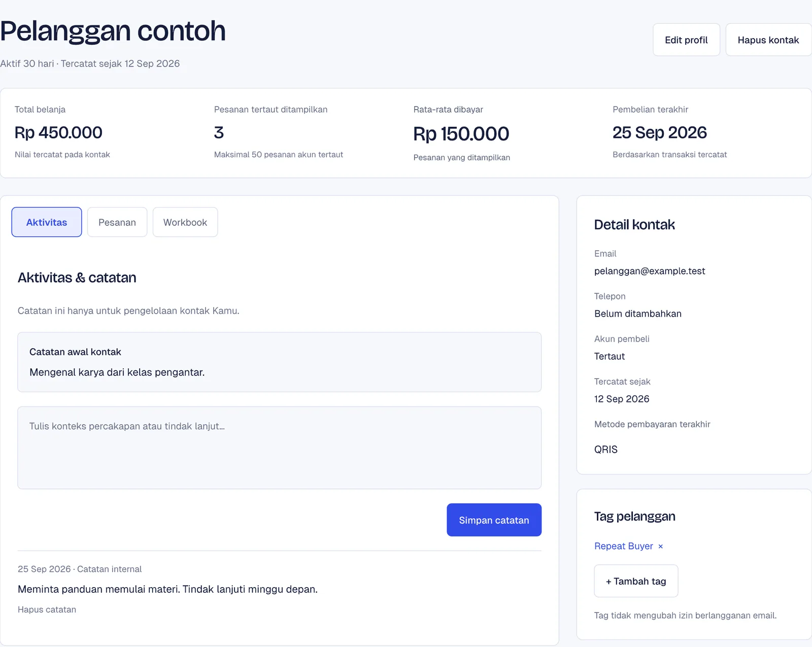Focus the note textarea 'Tulis konteks percakapan'
The image size is (812, 647).
click(279, 448)
